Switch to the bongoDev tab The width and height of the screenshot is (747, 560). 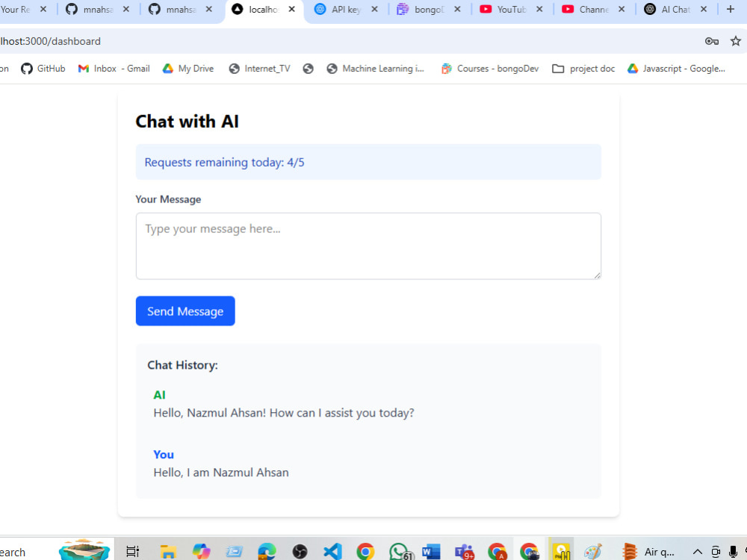click(x=428, y=9)
